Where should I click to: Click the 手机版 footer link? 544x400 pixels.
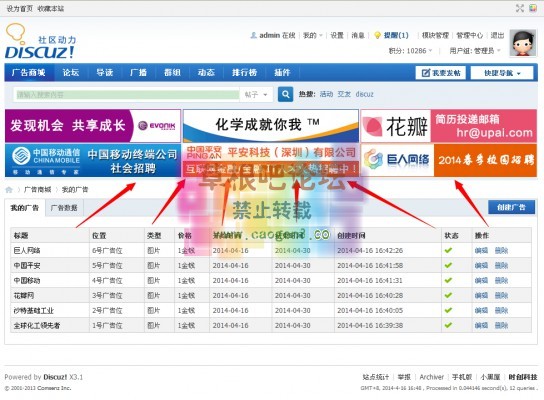tap(462, 377)
